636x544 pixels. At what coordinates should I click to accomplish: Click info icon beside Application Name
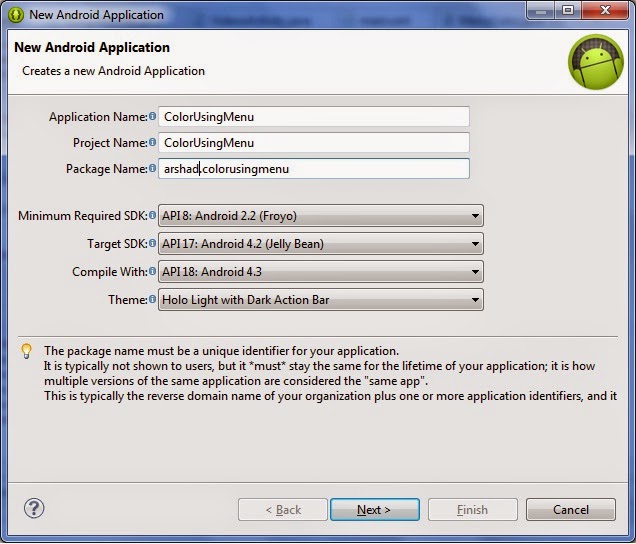153,117
